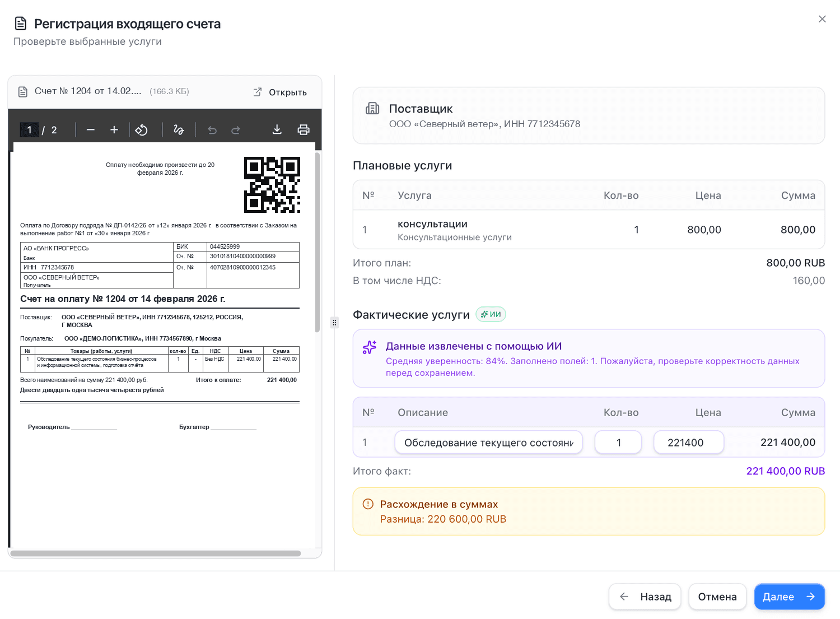Image resolution: width=840 pixels, height=619 pixels.
Task: Click the Отмена button
Action: [717, 597]
